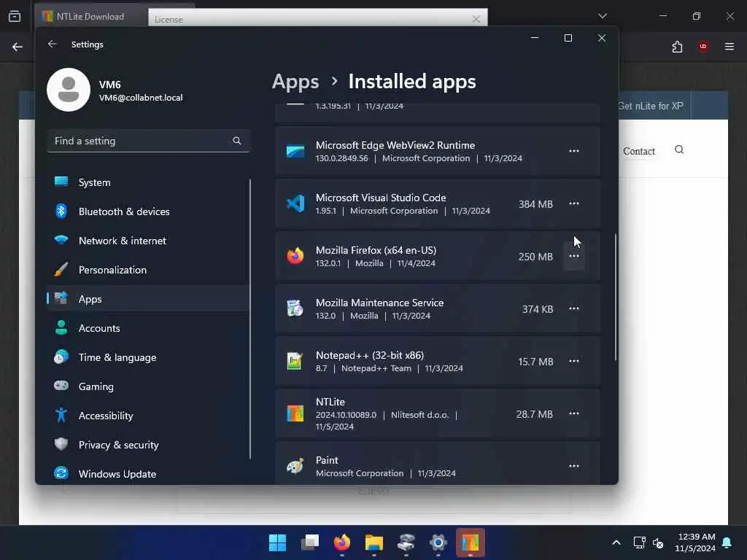Click the Gaming controller icon

61,385
